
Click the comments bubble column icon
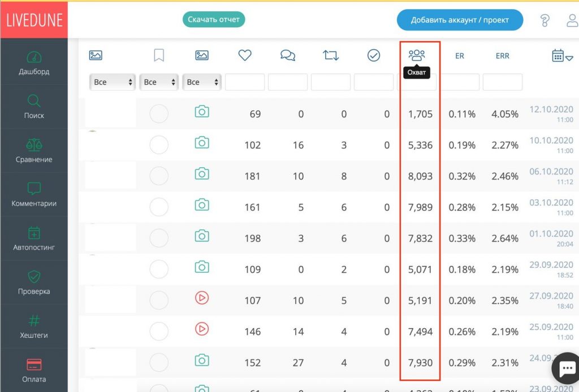coord(288,55)
